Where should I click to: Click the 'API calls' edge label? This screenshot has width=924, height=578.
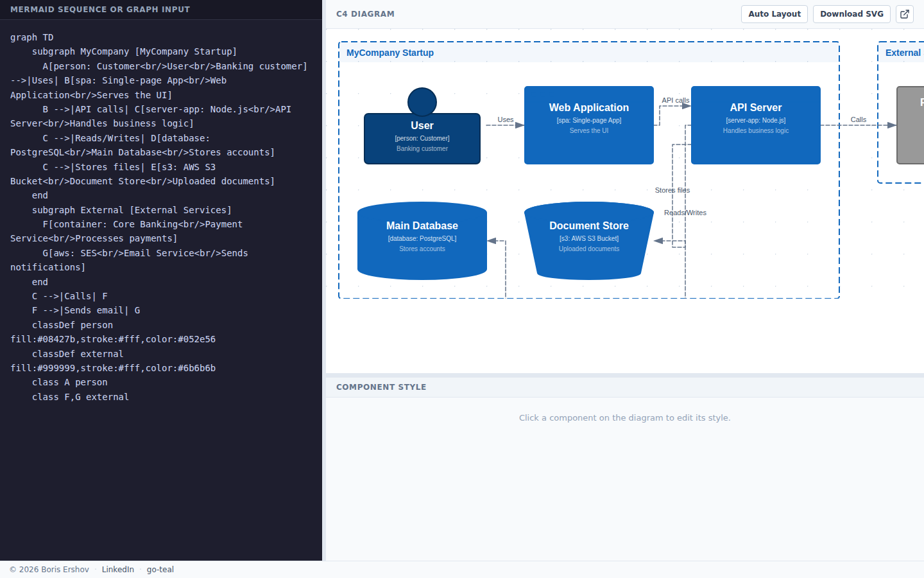pyautogui.click(x=676, y=100)
